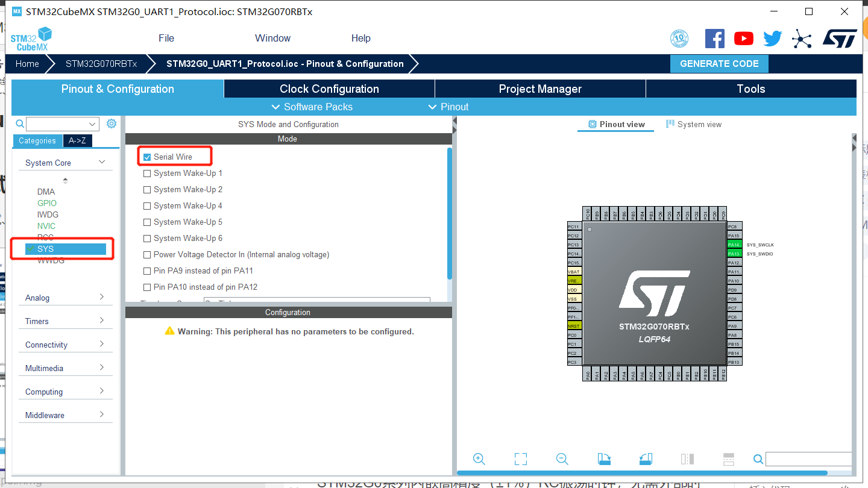Open the peripheral filter settings gear
Image resolution: width=868 pixels, height=488 pixels.
[111, 123]
